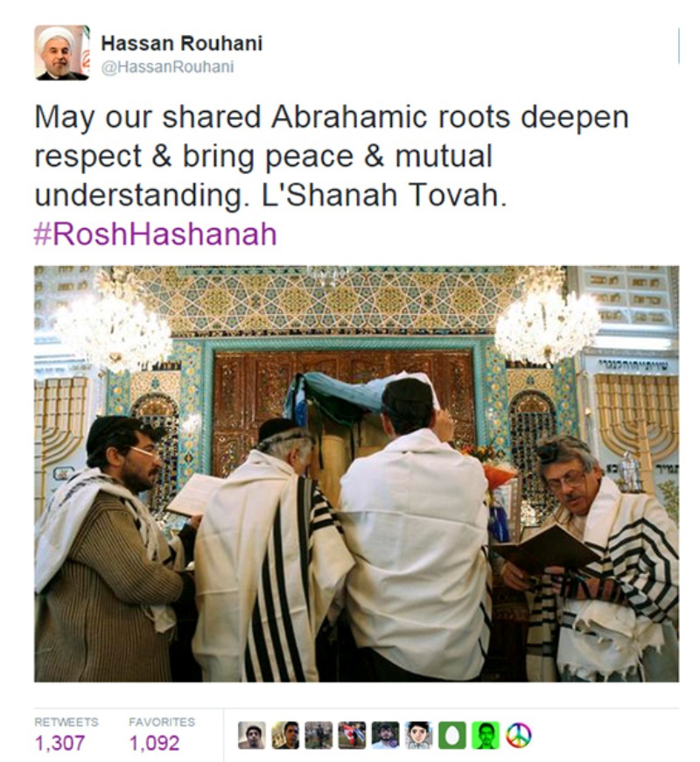Click the RETWEETS label
Screen dimensions: 700x762
[66, 722]
